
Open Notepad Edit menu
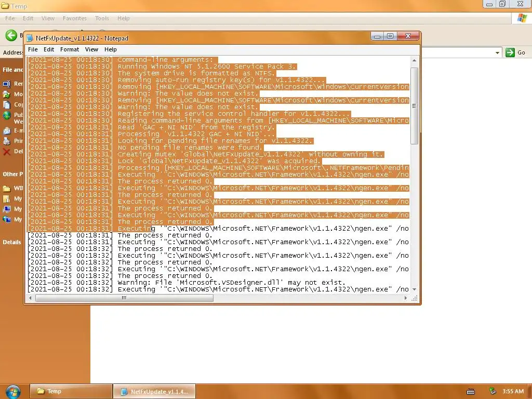click(49, 49)
